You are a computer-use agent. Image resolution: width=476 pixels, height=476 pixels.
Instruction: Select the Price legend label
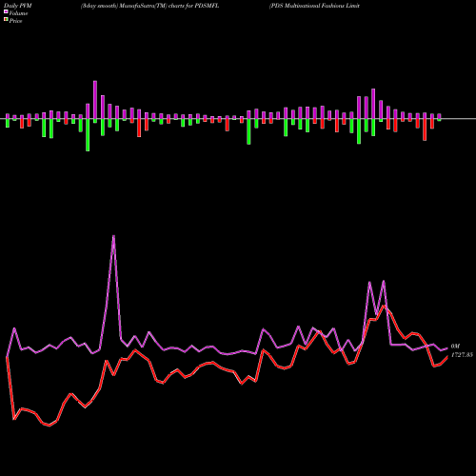tap(15, 21)
